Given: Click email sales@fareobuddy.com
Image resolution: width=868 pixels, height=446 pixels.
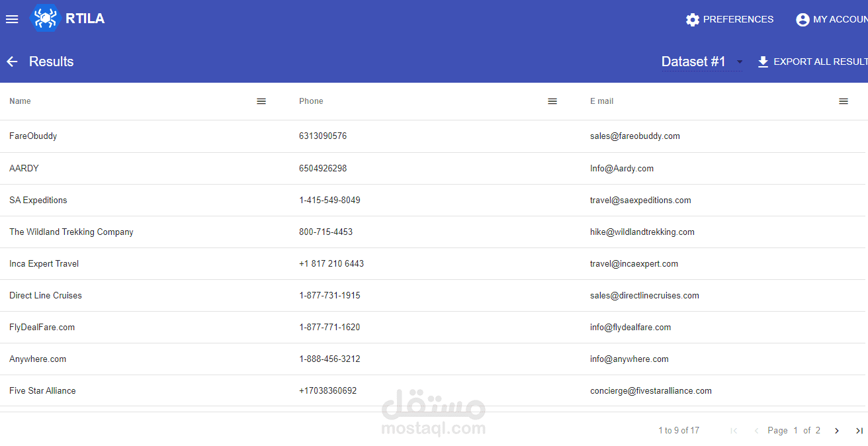Looking at the screenshot, I should pos(635,136).
